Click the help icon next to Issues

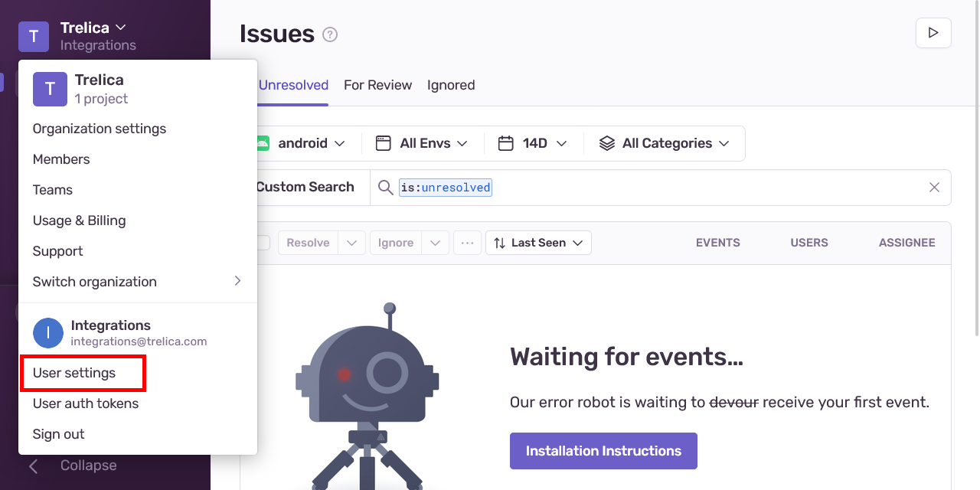coord(330,34)
